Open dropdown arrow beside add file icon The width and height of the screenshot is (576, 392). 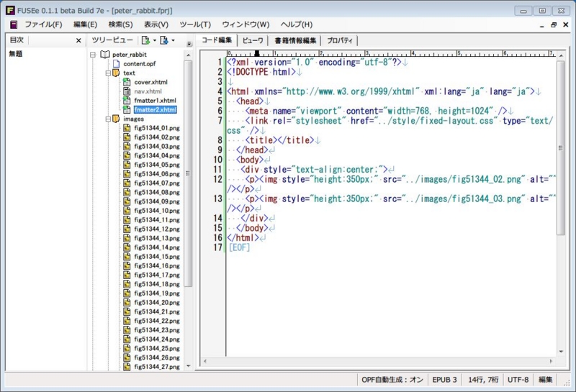click(x=173, y=40)
